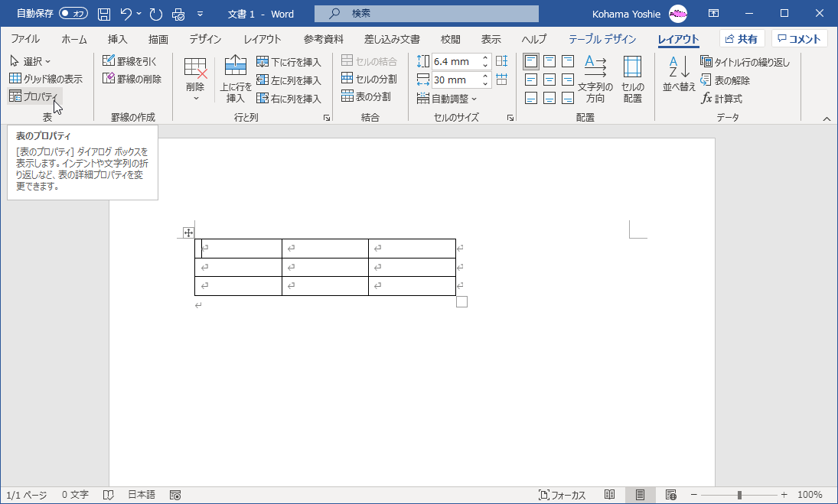This screenshot has width=838, height=504.
Task: Click the プロパティ button
Action: pos(34,96)
